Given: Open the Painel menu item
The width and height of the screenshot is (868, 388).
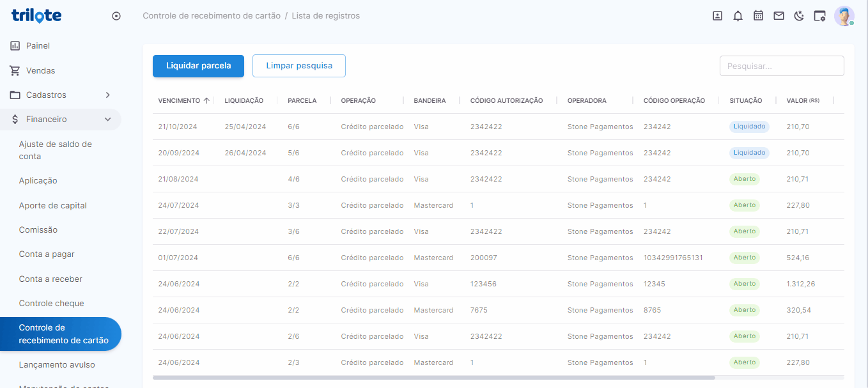Looking at the screenshot, I should point(38,46).
